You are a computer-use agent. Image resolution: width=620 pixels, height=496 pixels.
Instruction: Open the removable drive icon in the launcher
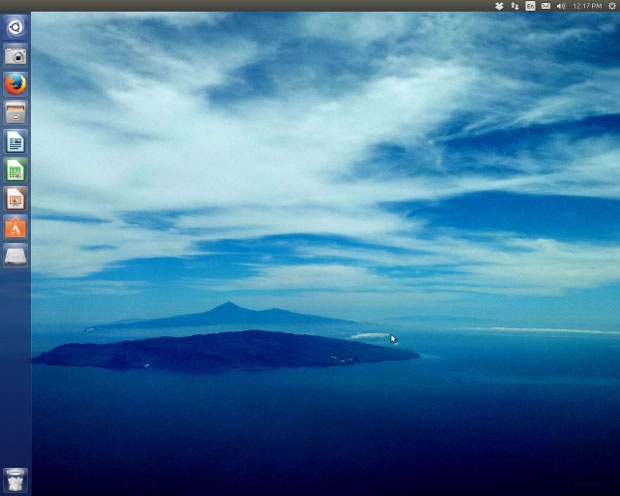point(15,256)
